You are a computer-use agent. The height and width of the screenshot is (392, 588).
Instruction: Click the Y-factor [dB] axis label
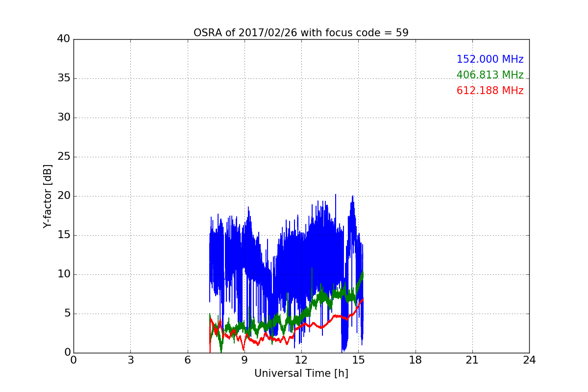(48, 196)
